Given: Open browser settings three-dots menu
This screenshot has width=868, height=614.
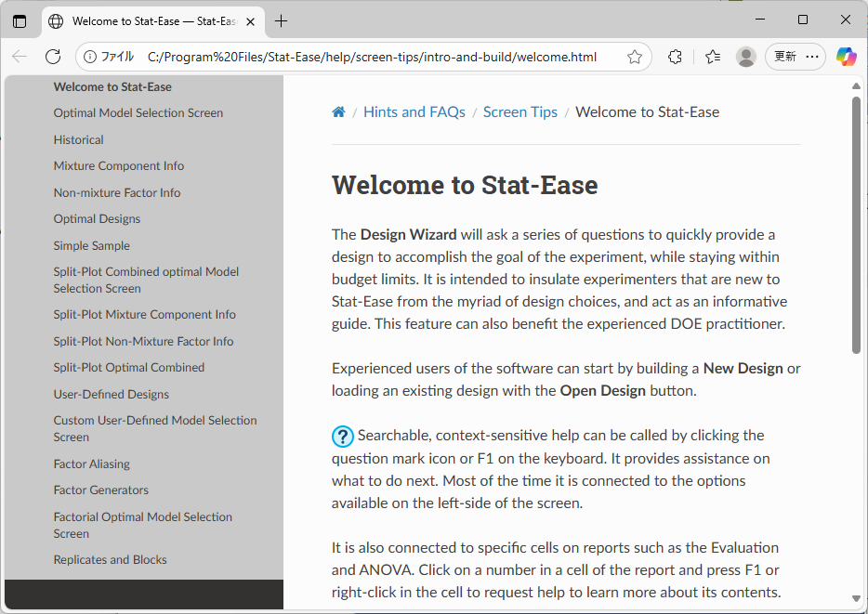Looking at the screenshot, I should pyautogui.click(x=813, y=57).
